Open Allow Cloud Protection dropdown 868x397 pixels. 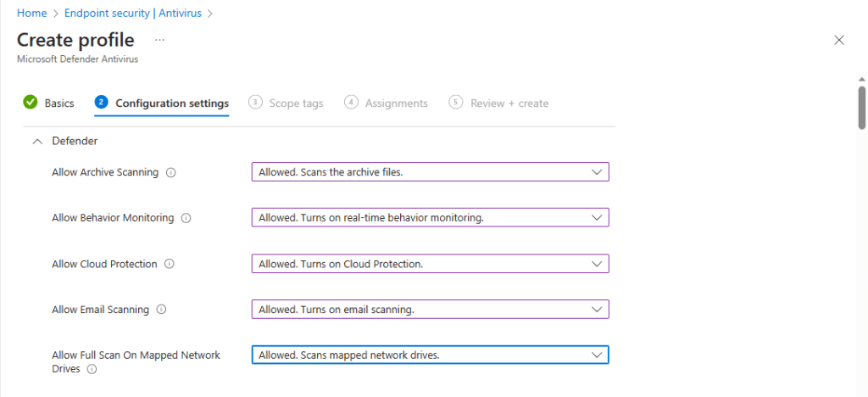[430, 264]
